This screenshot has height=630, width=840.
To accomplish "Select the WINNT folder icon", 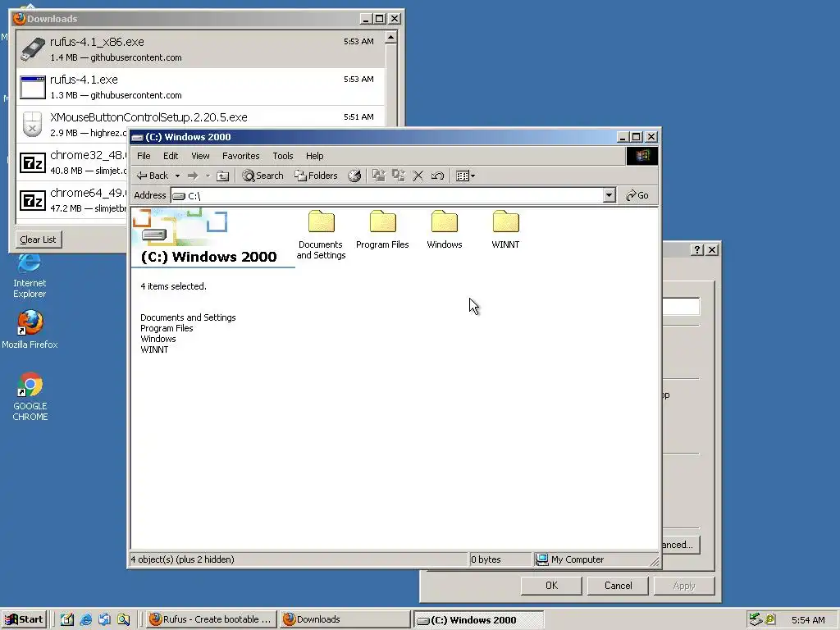I will [x=505, y=221].
